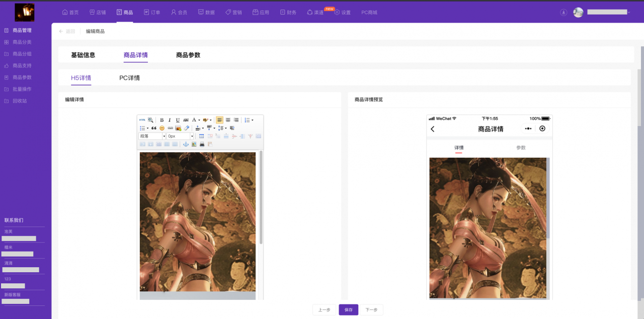Expand the ordered list style dropdown
Screen dimensions: 644x319
tap(253, 120)
